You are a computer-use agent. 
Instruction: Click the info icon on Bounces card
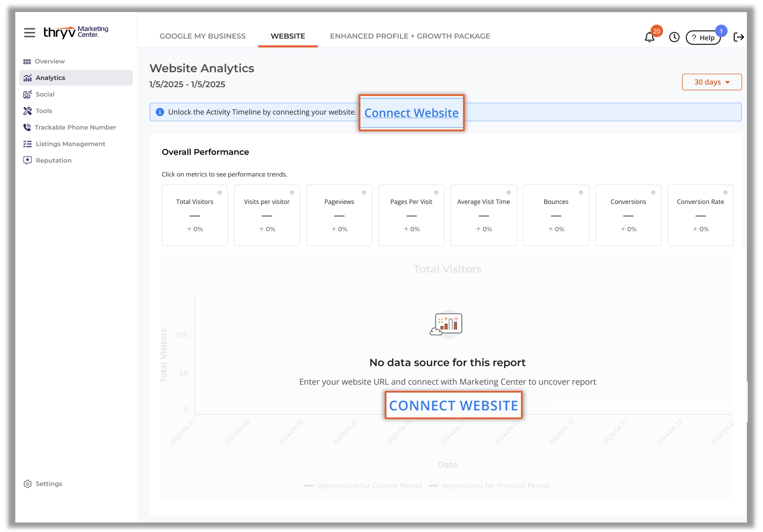tap(581, 193)
